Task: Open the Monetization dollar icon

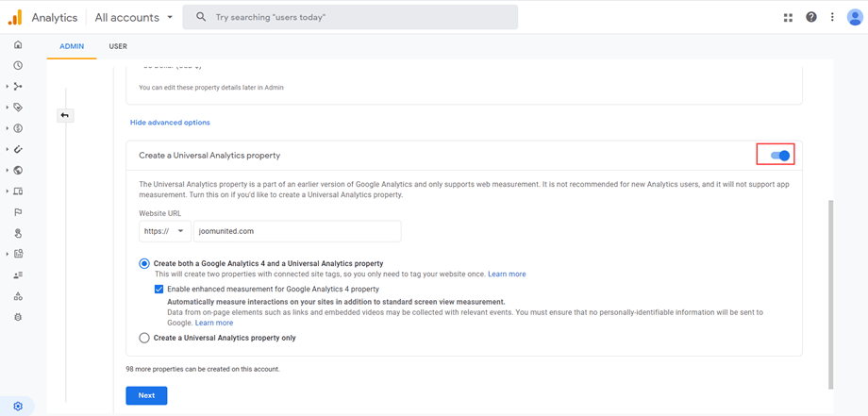Action: pos(18,128)
